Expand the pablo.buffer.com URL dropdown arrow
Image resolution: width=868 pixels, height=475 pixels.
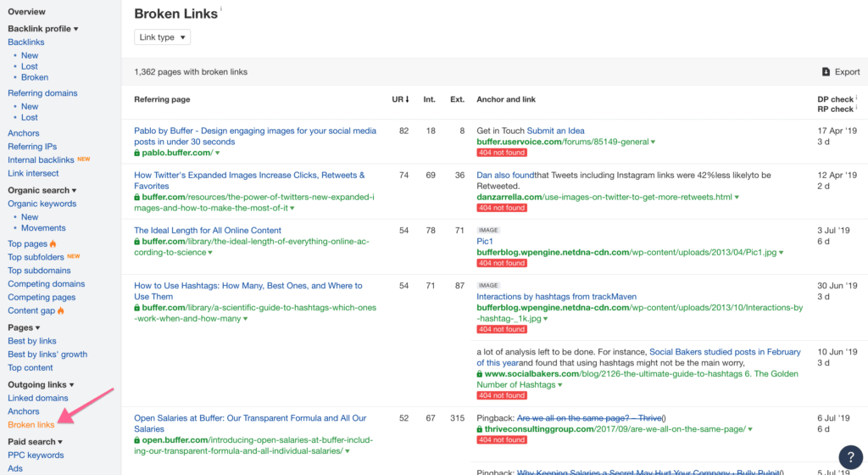tap(218, 154)
